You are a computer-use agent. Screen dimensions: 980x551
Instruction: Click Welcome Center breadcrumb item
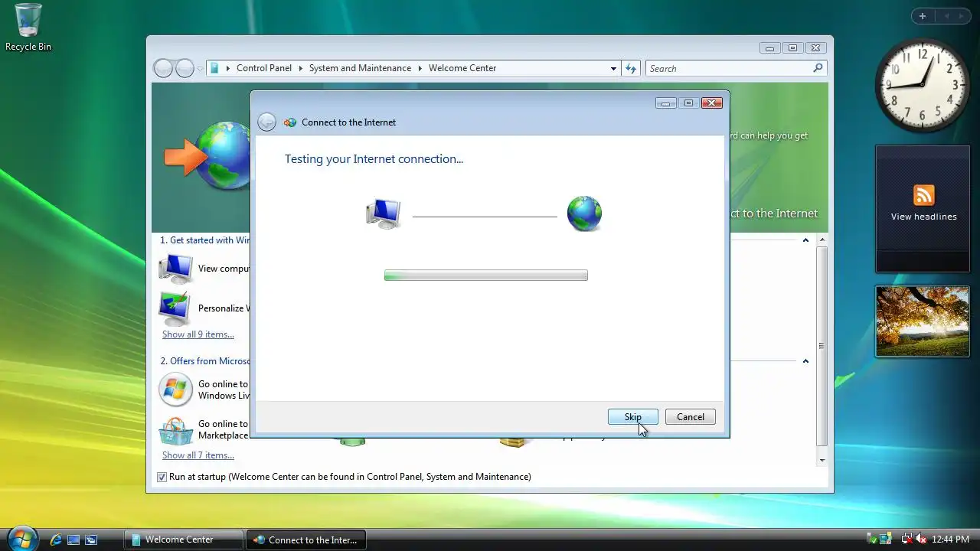tap(462, 68)
